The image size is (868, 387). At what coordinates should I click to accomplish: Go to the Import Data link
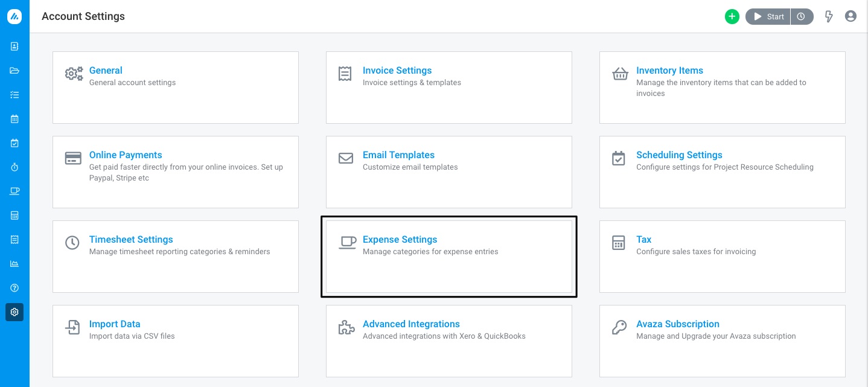point(115,324)
